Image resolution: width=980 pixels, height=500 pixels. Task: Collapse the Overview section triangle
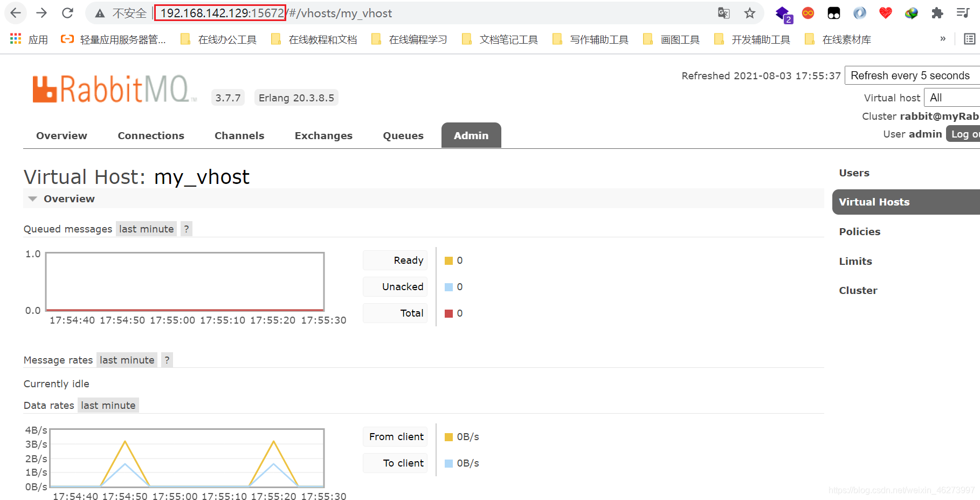point(33,199)
